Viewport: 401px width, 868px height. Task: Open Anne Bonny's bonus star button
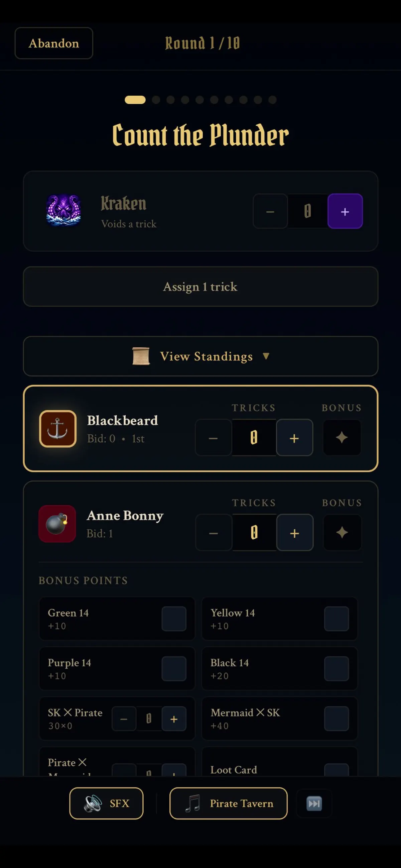point(342,532)
